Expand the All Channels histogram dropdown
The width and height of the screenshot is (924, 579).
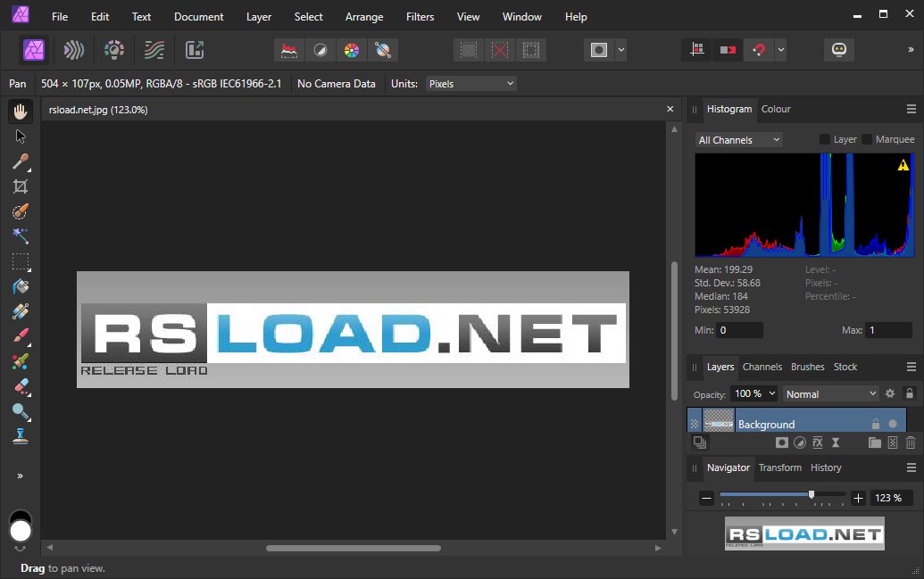[738, 140]
